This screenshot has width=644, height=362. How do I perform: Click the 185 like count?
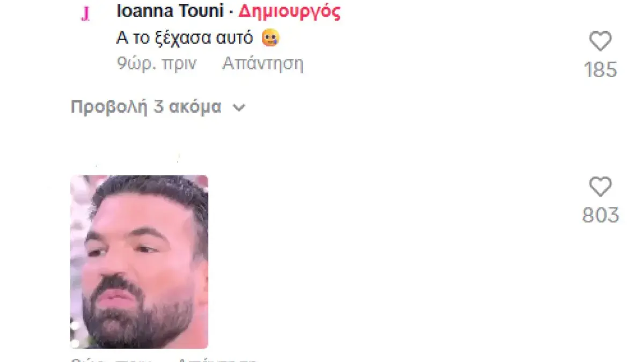click(x=601, y=70)
